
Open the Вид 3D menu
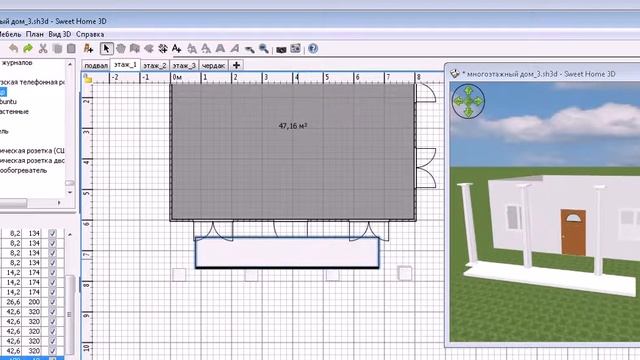coord(60,34)
